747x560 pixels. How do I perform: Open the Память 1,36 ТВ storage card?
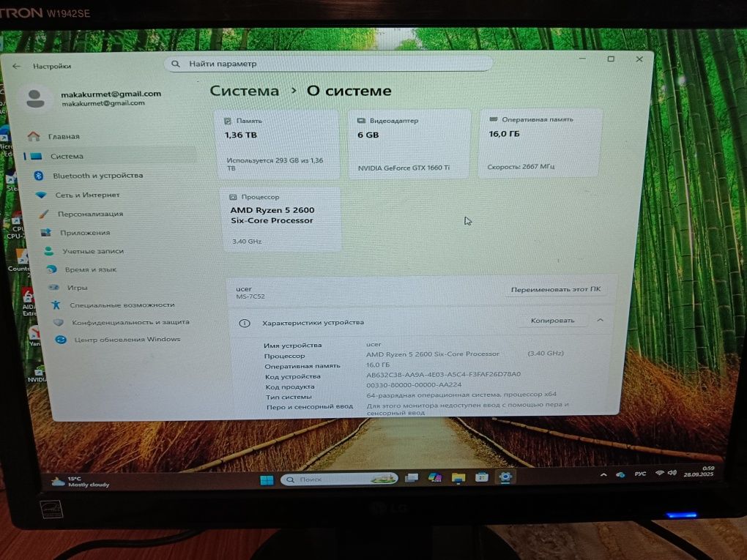click(279, 145)
